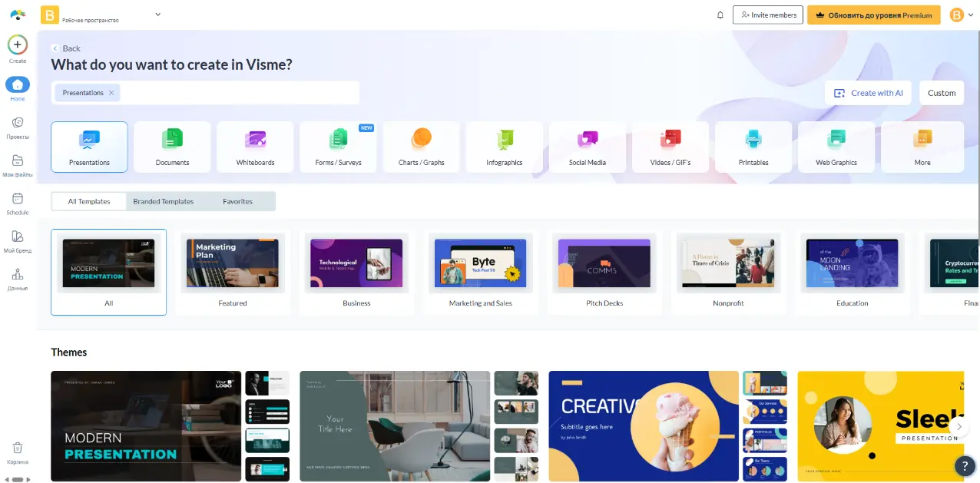This screenshot has width=980, height=483.
Task: Click the notifications bell icon
Action: pyautogui.click(x=720, y=15)
